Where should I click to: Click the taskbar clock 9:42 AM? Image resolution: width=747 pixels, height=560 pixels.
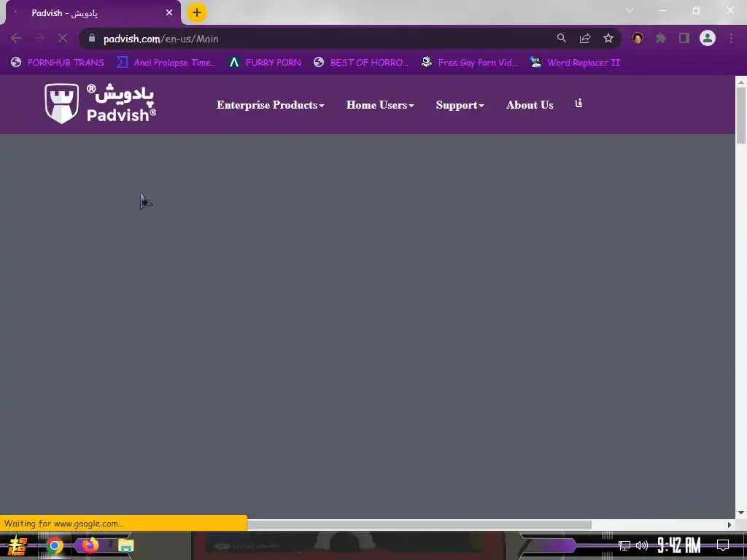[679, 545]
